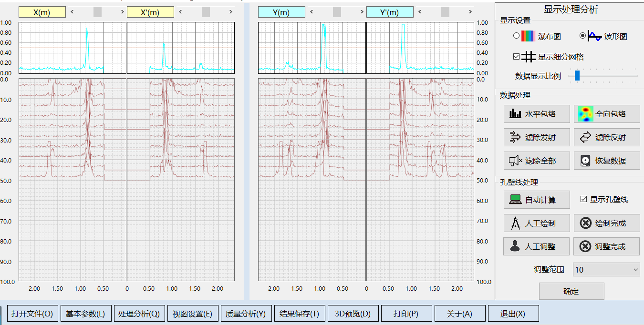Click the 显示处理分析 panel title
The image size is (644, 325).
(571, 9)
